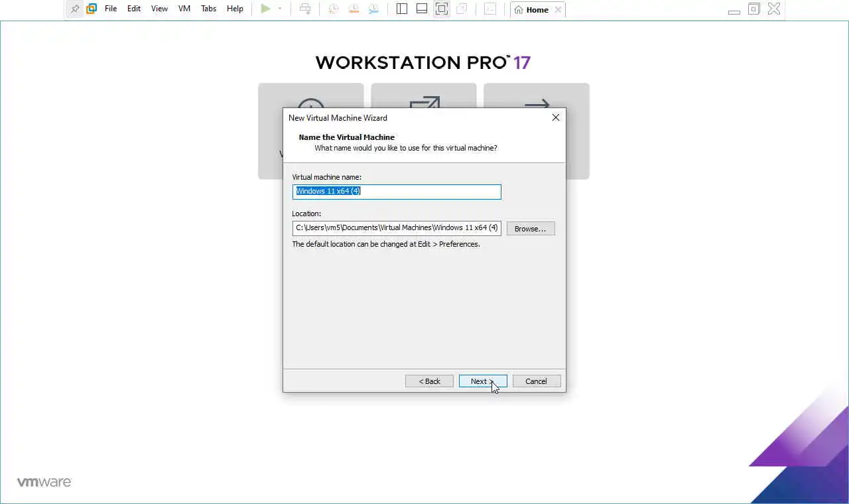Open the Tabs menu

[x=209, y=9]
